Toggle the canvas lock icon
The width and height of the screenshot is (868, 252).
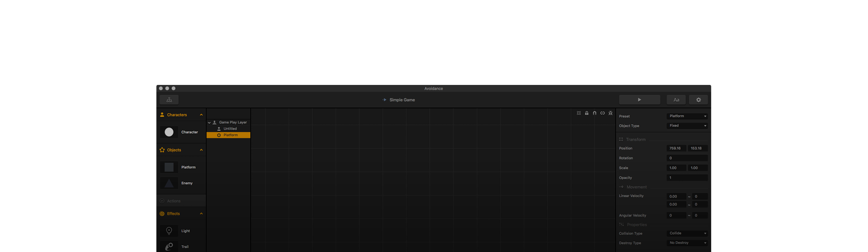click(586, 113)
